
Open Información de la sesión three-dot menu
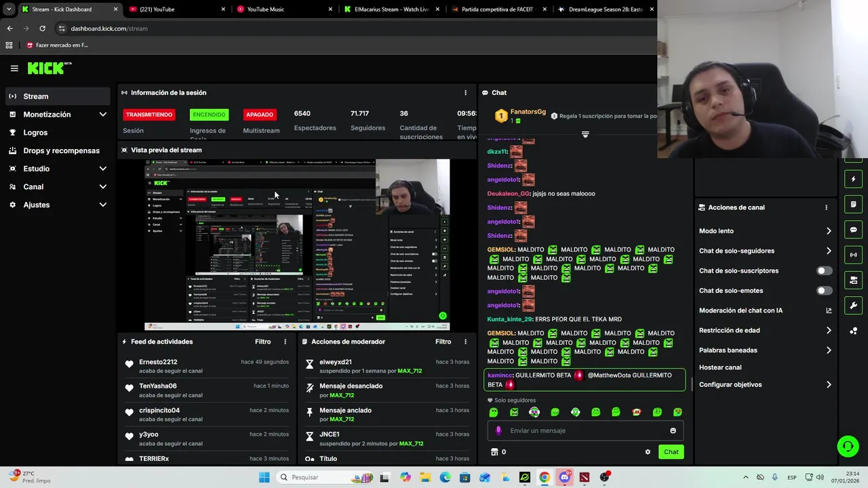[465, 93]
